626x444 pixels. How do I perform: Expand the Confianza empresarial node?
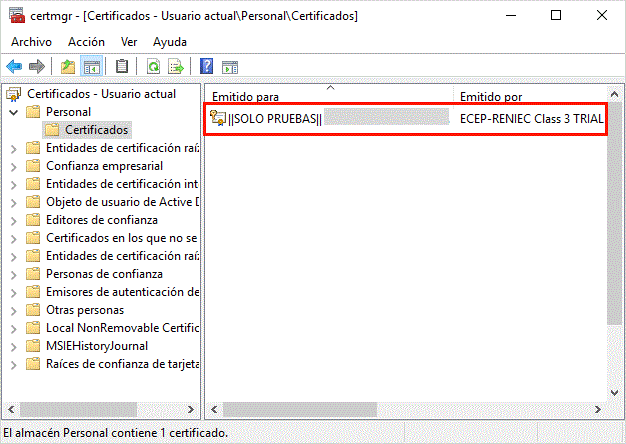click(x=12, y=166)
